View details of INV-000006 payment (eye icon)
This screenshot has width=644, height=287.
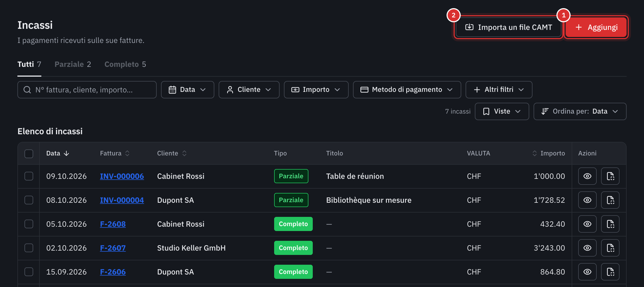pyautogui.click(x=587, y=176)
